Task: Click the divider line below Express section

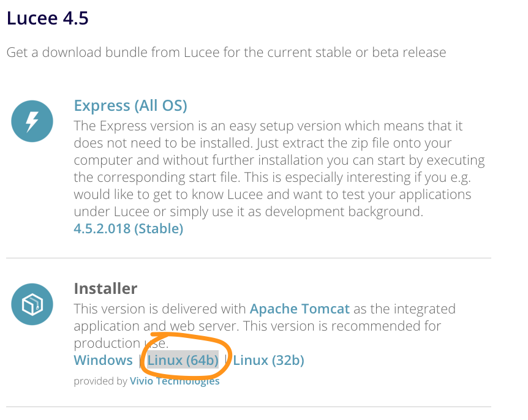Action: (249, 258)
